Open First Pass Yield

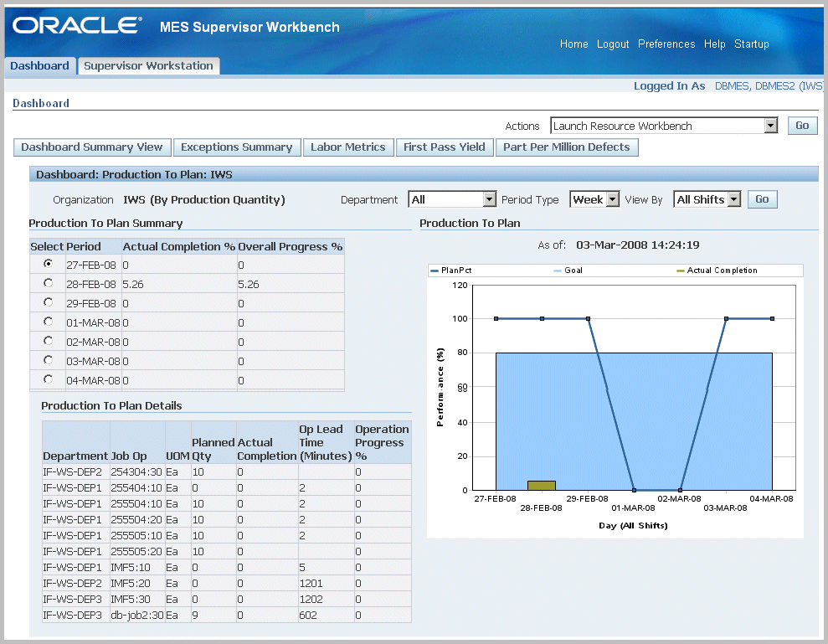[444, 147]
